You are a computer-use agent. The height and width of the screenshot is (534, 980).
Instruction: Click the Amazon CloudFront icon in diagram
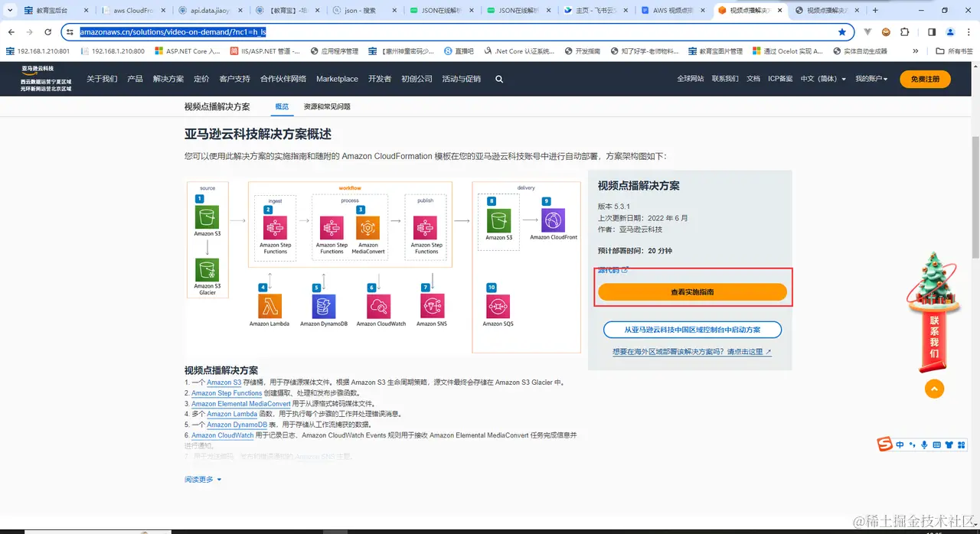tap(554, 220)
